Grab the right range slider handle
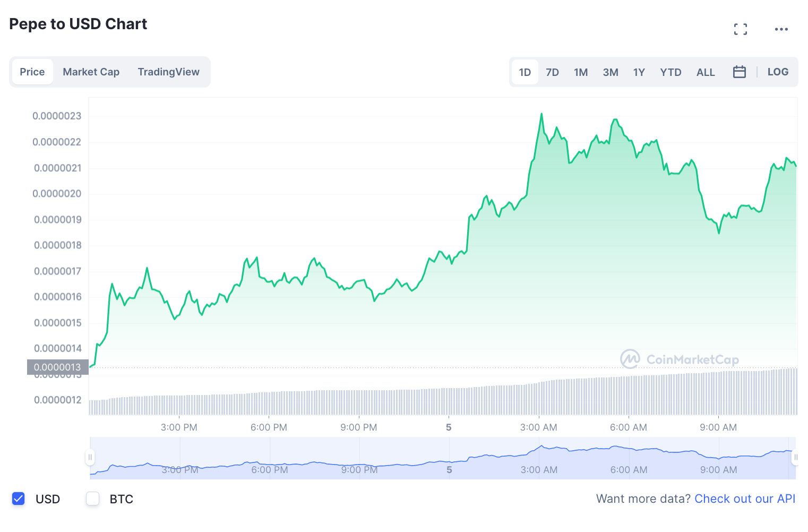The width and height of the screenshot is (808, 532). (x=795, y=457)
